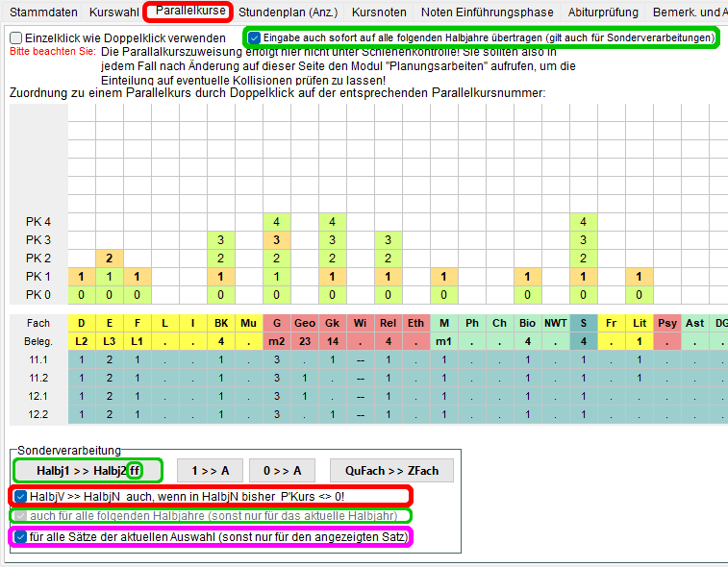Toggle für alle Sätze der aktuellen Auswahl

(x=20, y=535)
